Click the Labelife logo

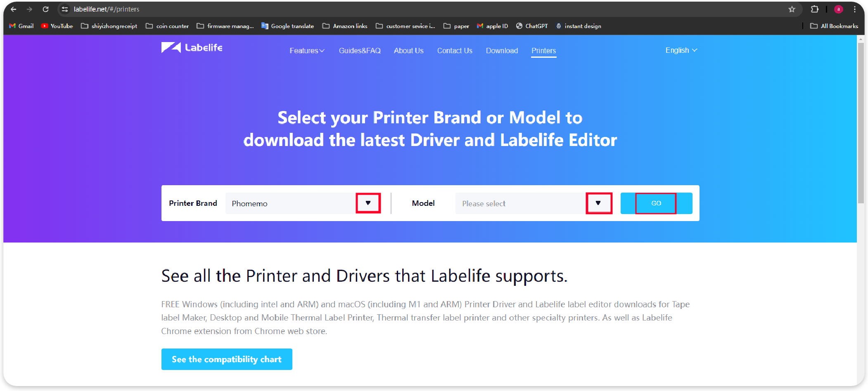point(192,47)
